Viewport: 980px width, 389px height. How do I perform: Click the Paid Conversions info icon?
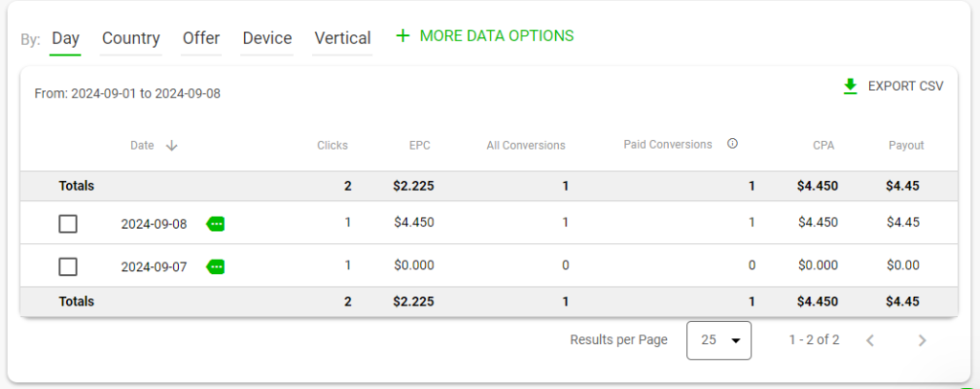pyautogui.click(x=732, y=145)
